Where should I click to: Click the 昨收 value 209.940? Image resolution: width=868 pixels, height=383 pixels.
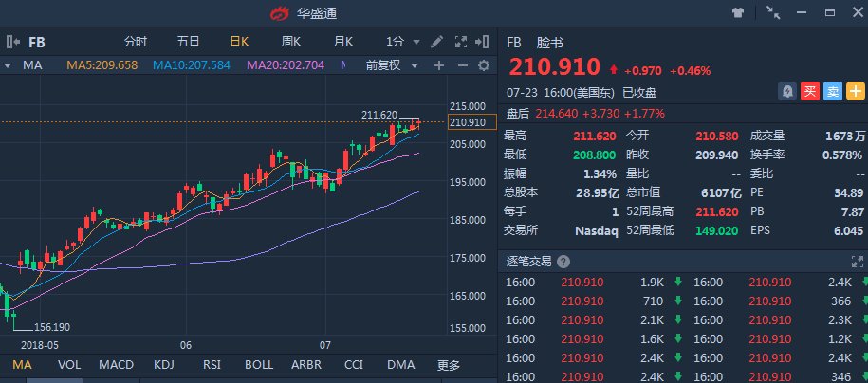pos(717,155)
